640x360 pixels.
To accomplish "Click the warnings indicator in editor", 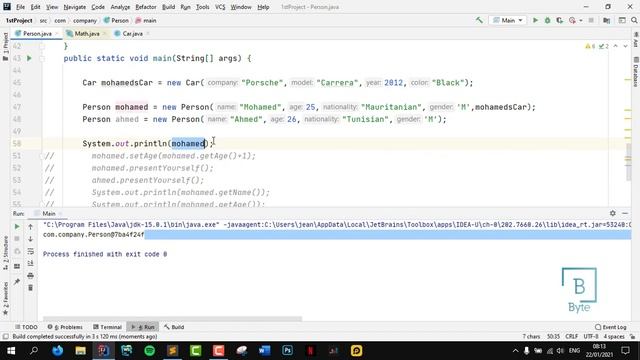I will [x=590, y=46].
